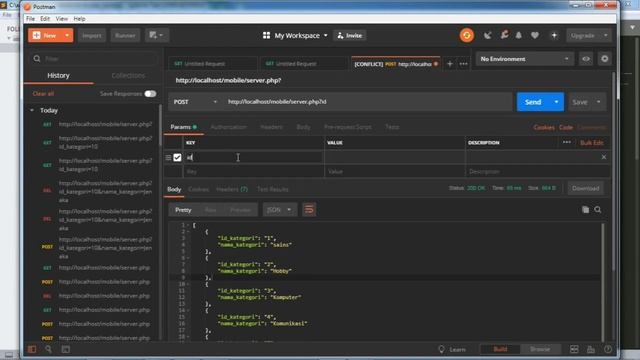The width and height of the screenshot is (640, 360).
Task: Click the Download response button
Action: pos(585,188)
